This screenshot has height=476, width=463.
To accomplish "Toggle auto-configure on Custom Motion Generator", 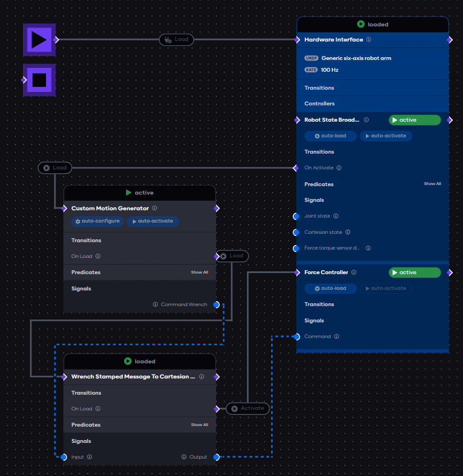I will point(98,221).
